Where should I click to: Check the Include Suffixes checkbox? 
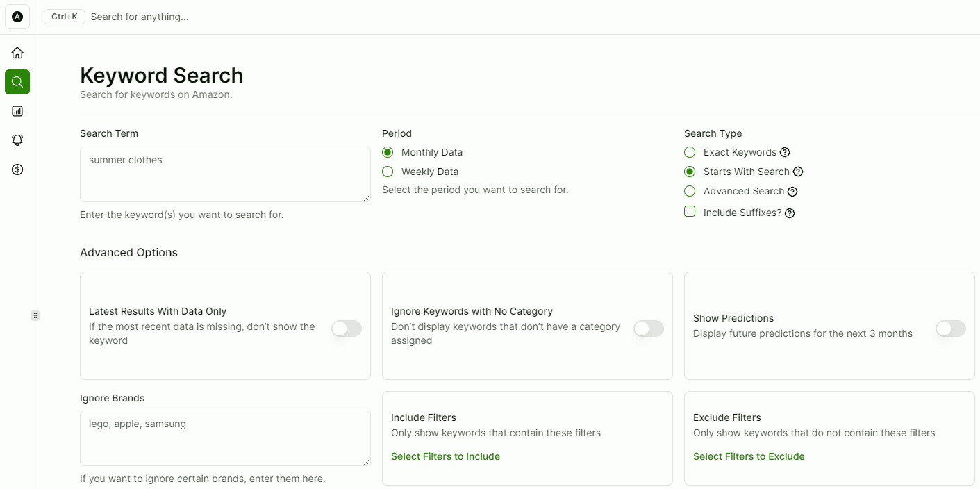tap(690, 212)
